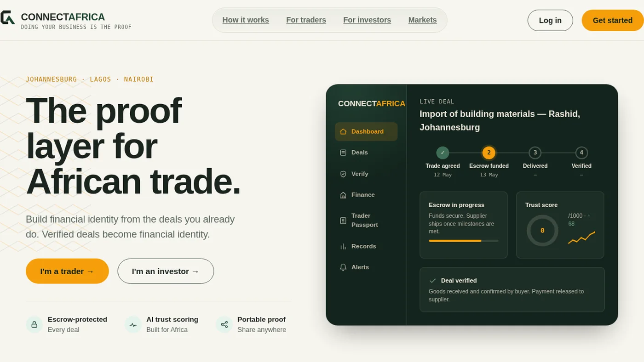Click the Trust score card title
The image size is (644, 362).
coord(541,205)
